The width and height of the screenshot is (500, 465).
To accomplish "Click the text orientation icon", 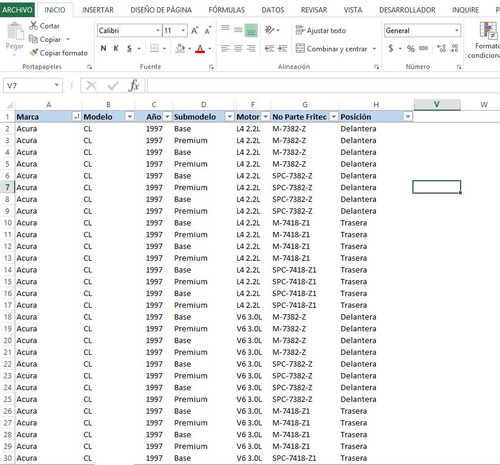I will [x=270, y=30].
